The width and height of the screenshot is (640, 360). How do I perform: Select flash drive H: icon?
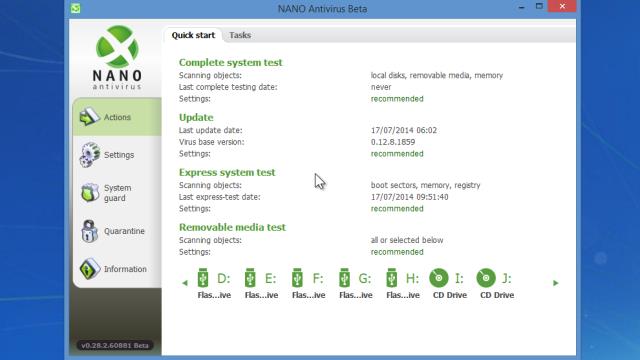[391, 278]
